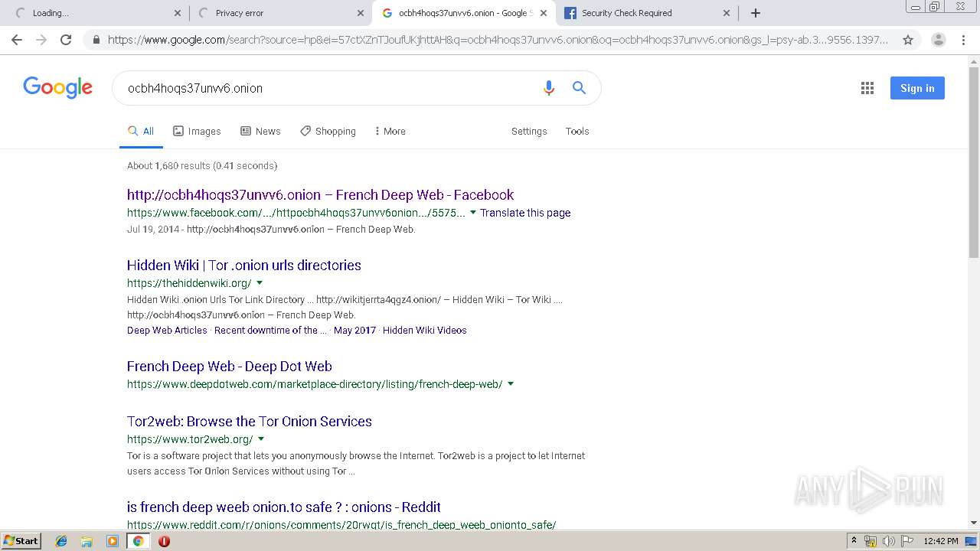The height and width of the screenshot is (551, 980).
Task: Start voice search with the microphone
Action: click(x=548, y=88)
